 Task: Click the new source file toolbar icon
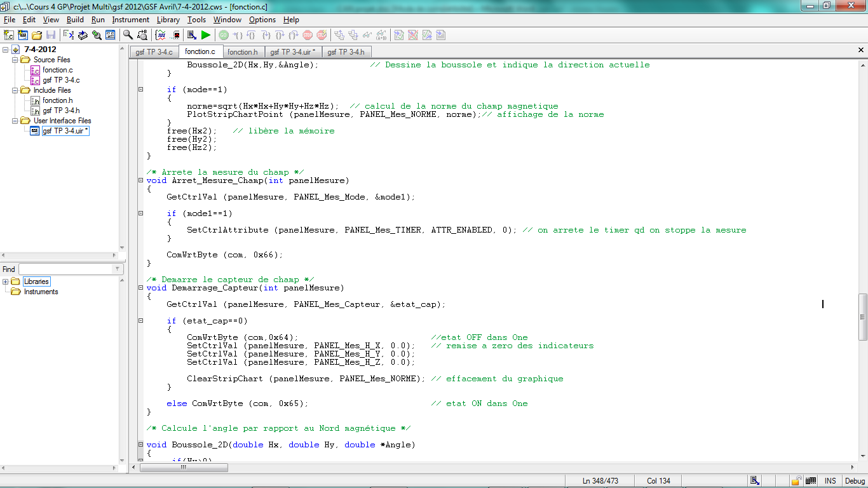pyautogui.click(x=9, y=35)
